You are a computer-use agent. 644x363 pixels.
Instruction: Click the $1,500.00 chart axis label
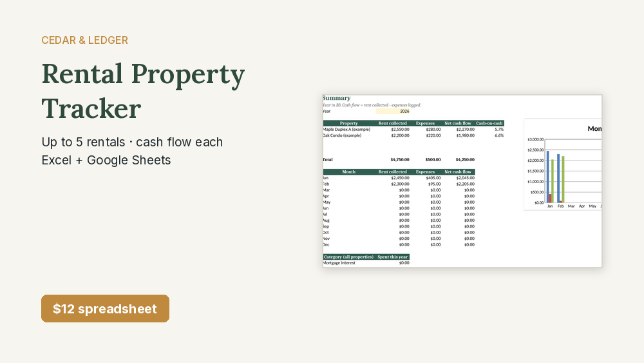[x=536, y=171]
